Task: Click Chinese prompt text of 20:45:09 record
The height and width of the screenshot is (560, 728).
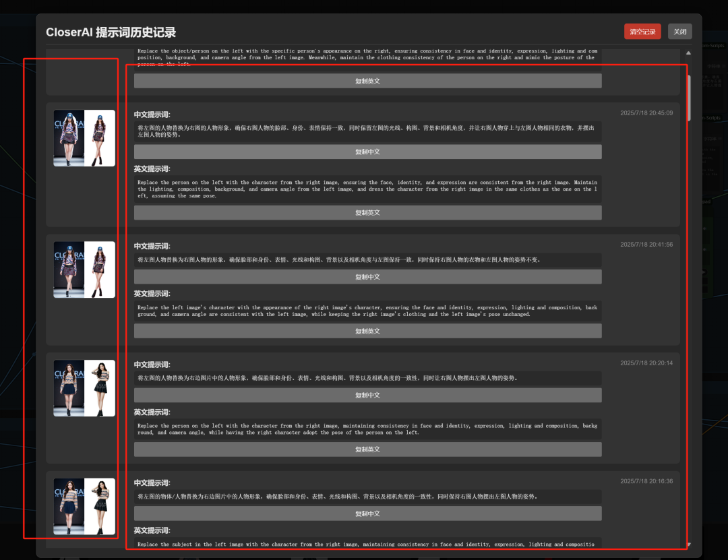Action: (368, 131)
